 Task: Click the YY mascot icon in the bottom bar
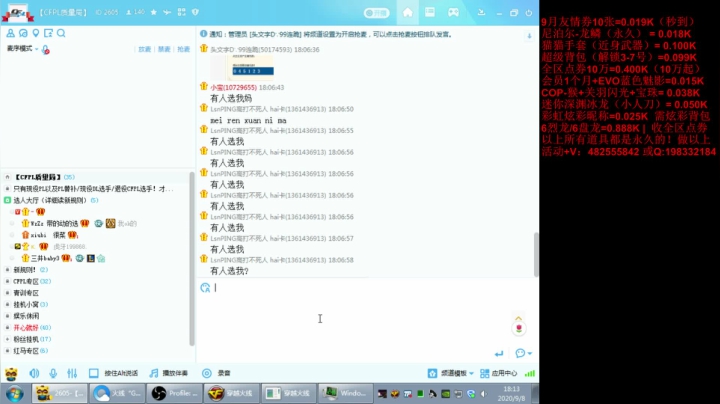coord(11,374)
